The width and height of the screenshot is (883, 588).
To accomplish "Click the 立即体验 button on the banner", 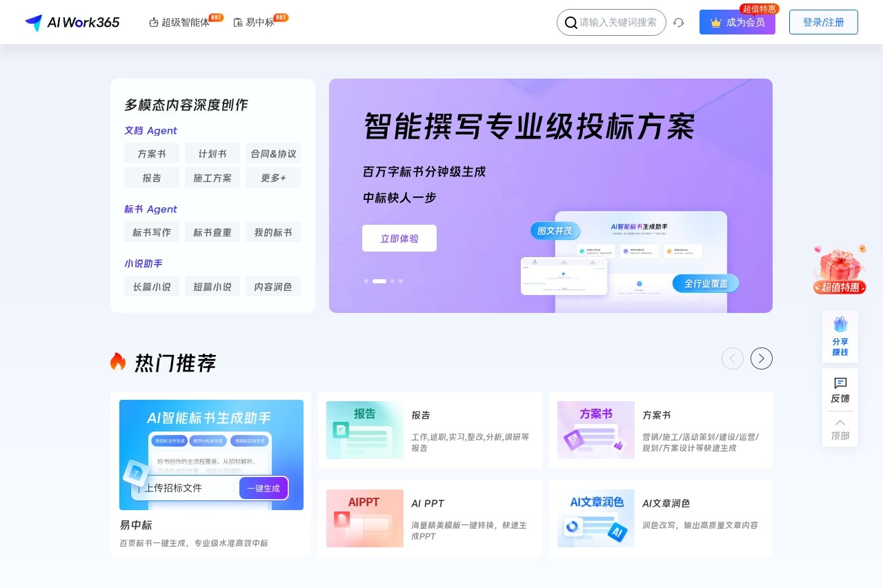I will (x=399, y=238).
